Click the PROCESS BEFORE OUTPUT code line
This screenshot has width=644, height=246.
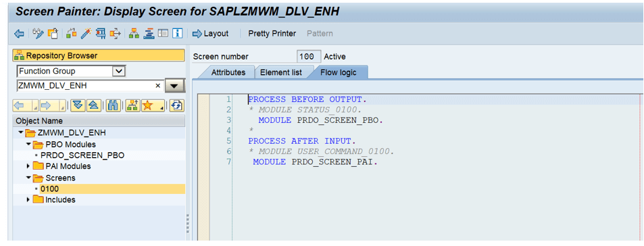[x=307, y=99]
